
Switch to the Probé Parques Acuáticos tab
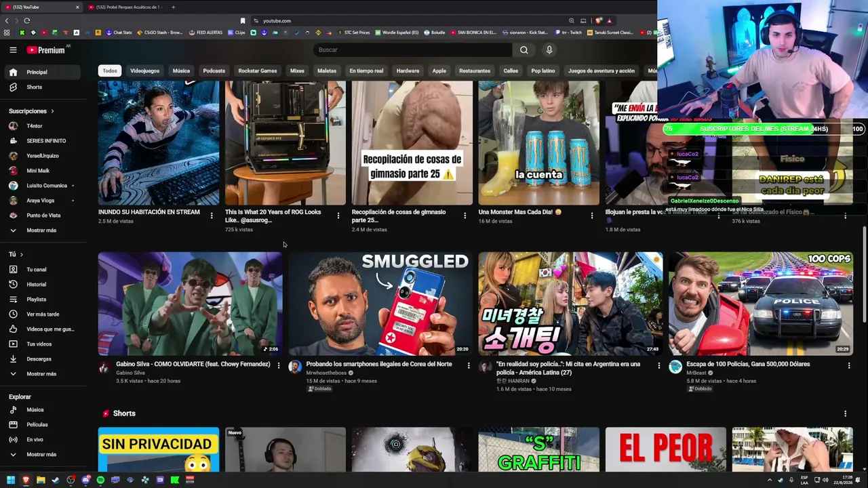(x=125, y=7)
